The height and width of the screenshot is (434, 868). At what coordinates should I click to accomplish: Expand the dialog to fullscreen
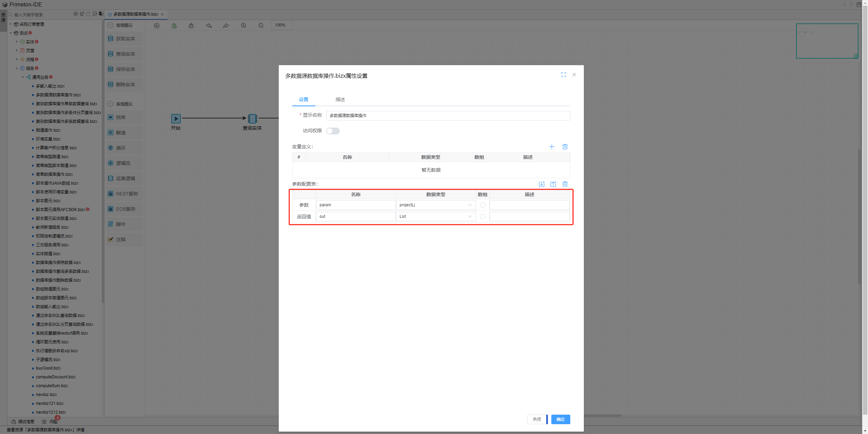click(563, 75)
